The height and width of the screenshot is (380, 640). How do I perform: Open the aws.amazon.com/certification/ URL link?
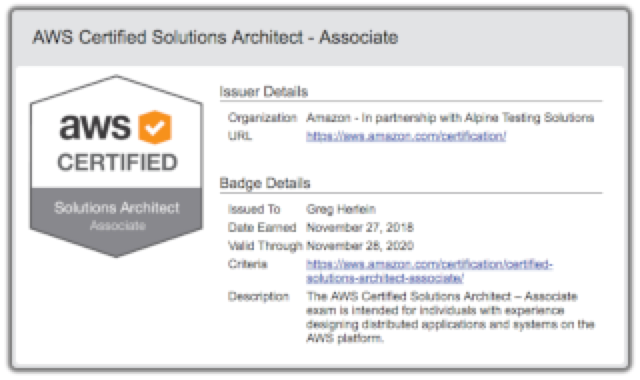tap(406, 136)
